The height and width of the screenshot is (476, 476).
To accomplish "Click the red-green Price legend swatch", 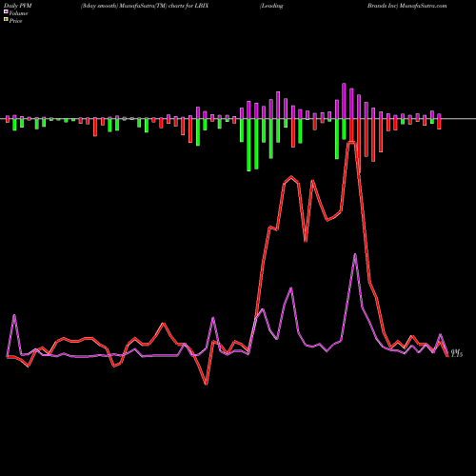I will pos(6,20).
